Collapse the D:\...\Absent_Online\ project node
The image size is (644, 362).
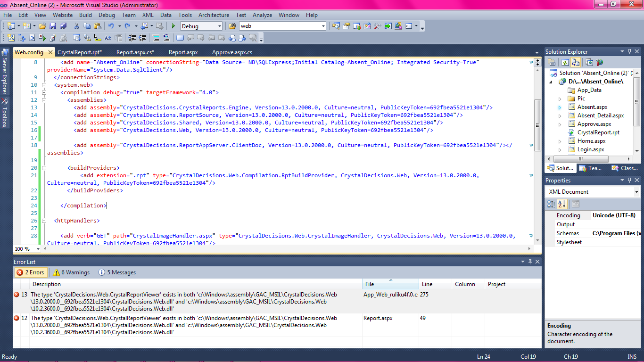[551, 82]
